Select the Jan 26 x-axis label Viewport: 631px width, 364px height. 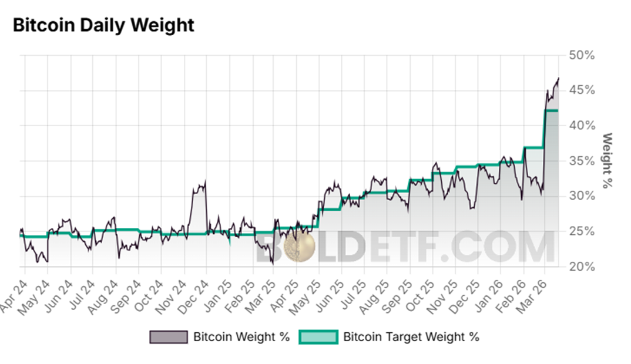491,291
